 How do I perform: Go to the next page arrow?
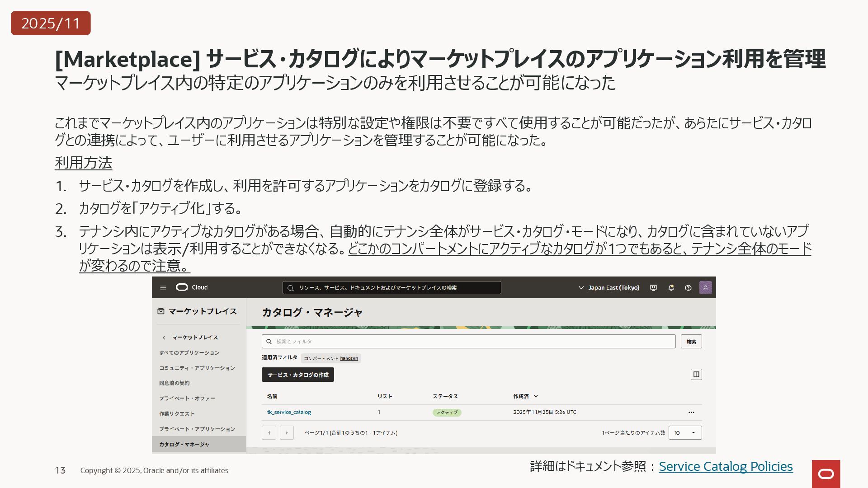(287, 433)
